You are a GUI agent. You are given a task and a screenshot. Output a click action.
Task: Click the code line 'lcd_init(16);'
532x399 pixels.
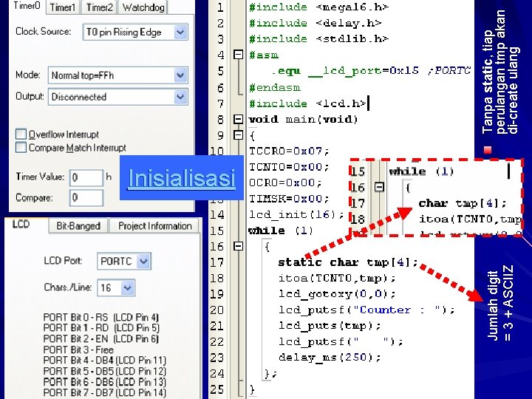click(297, 214)
